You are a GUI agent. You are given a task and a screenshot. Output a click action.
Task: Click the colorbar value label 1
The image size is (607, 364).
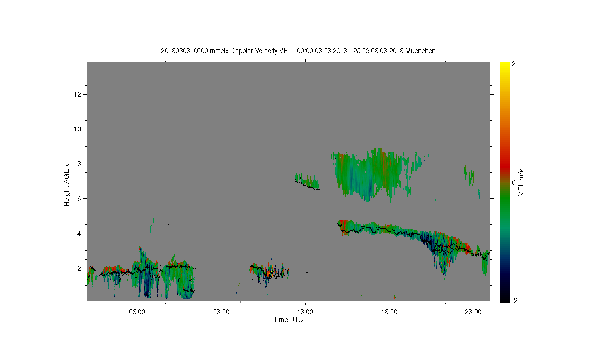coord(514,122)
